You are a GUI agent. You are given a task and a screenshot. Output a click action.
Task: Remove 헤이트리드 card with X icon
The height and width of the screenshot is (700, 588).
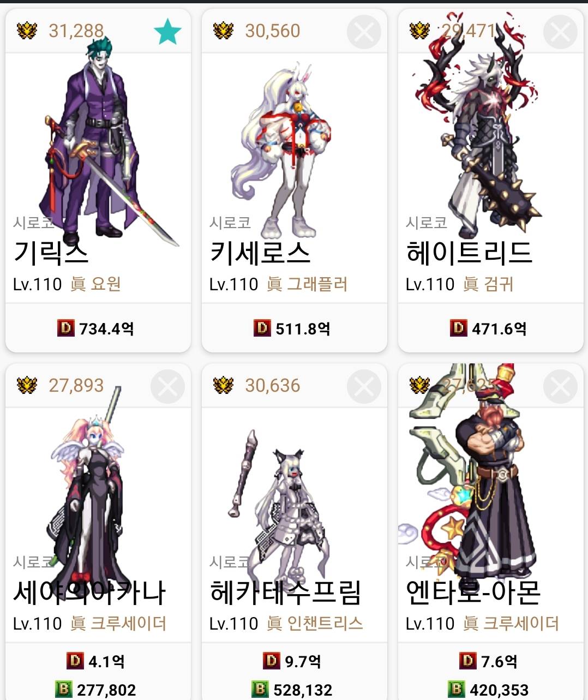click(560, 31)
